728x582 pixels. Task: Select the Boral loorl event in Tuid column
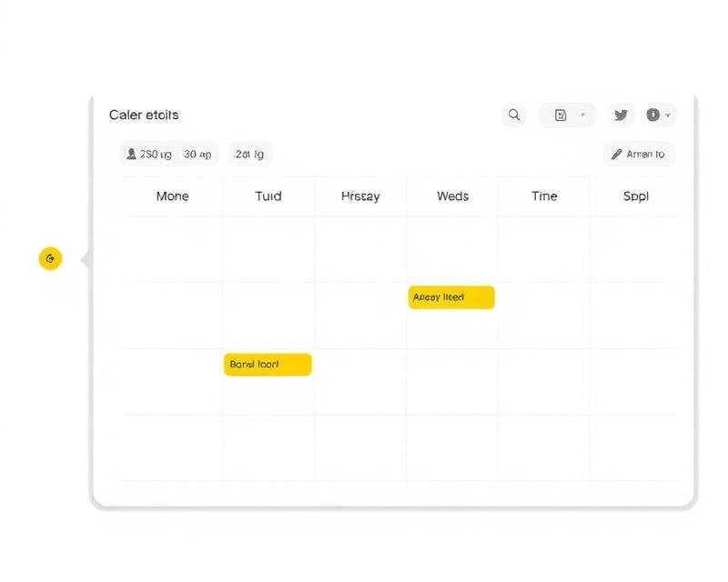pos(267,364)
